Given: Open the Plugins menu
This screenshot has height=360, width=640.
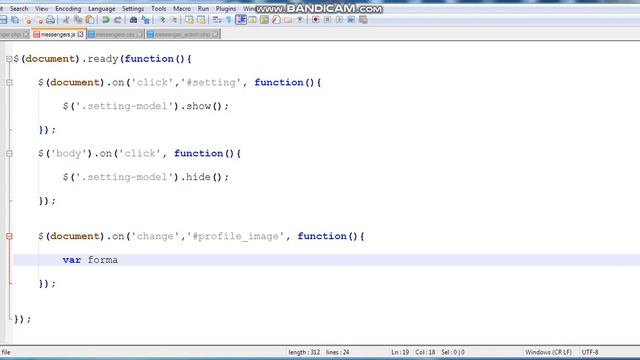Looking at the screenshot, I should tap(226, 9).
